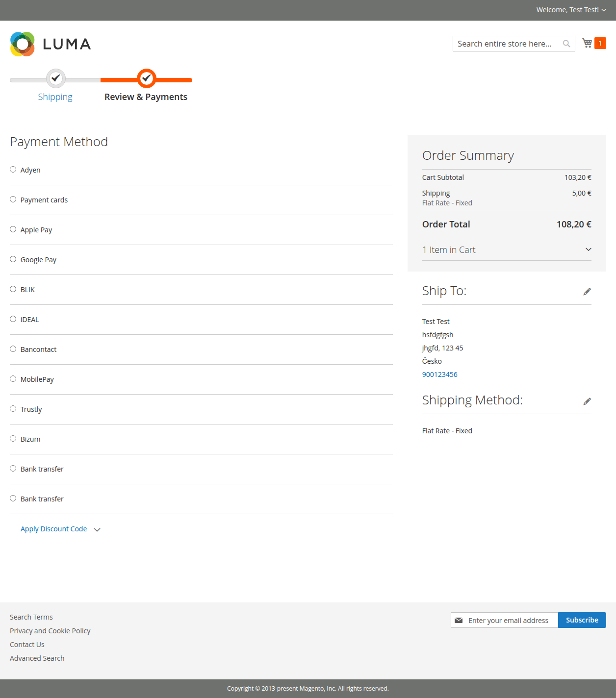
Task: Choose Apple Pay payment option
Action: pyautogui.click(x=13, y=229)
